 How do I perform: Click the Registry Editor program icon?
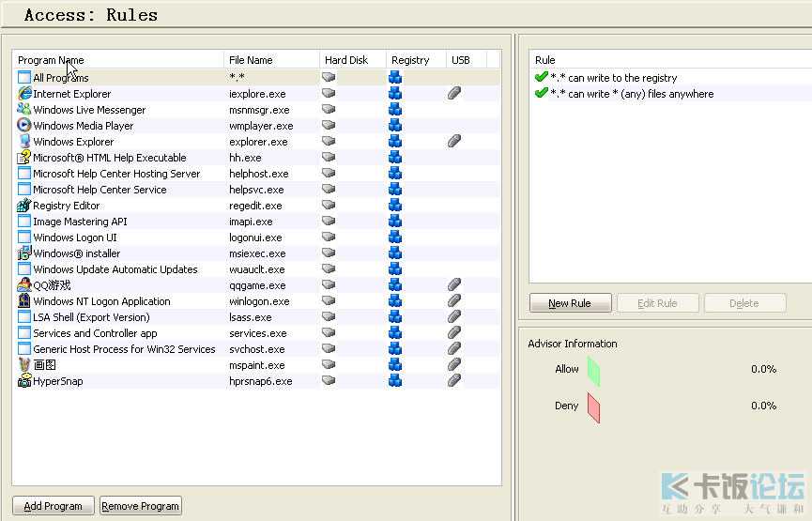click(x=24, y=206)
